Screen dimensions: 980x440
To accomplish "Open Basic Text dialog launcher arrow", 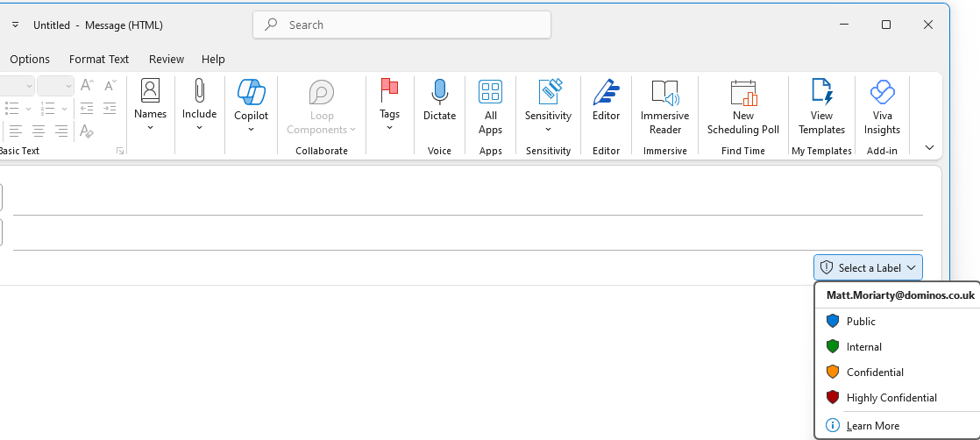I will [x=120, y=152].
